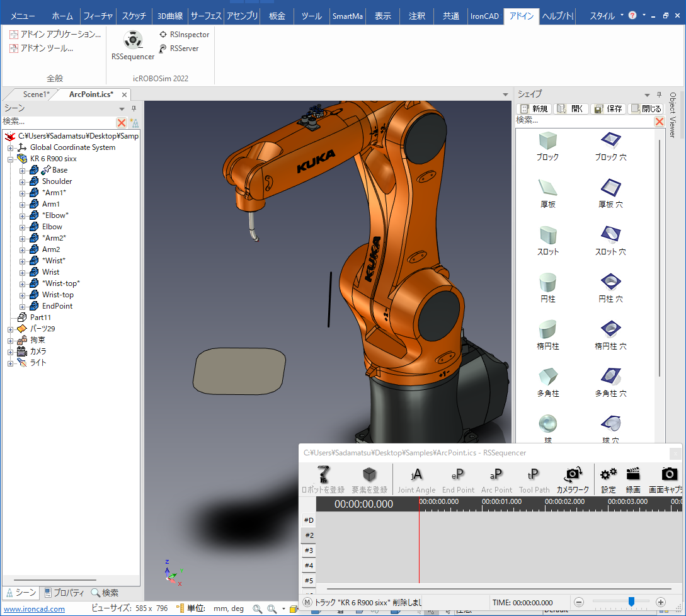Open the www.ironcad.com link
Image resolution: width=686 pixels, height=616 pixels.
point(35,609)
